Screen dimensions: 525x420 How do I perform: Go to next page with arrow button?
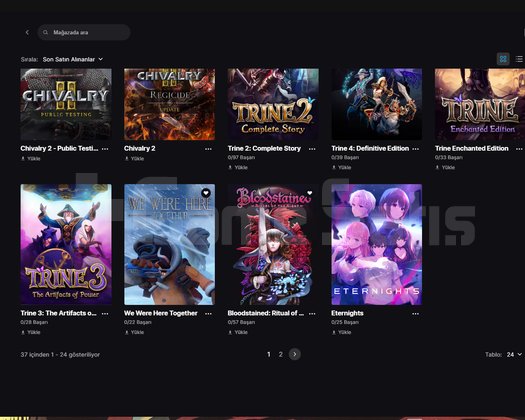pyautogui.click(x=295, y=354)
